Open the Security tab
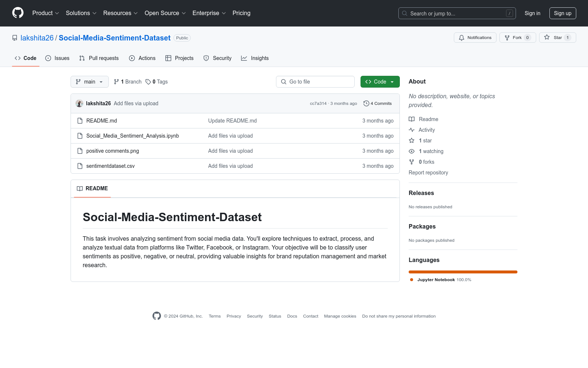 [x=218, y=58]
